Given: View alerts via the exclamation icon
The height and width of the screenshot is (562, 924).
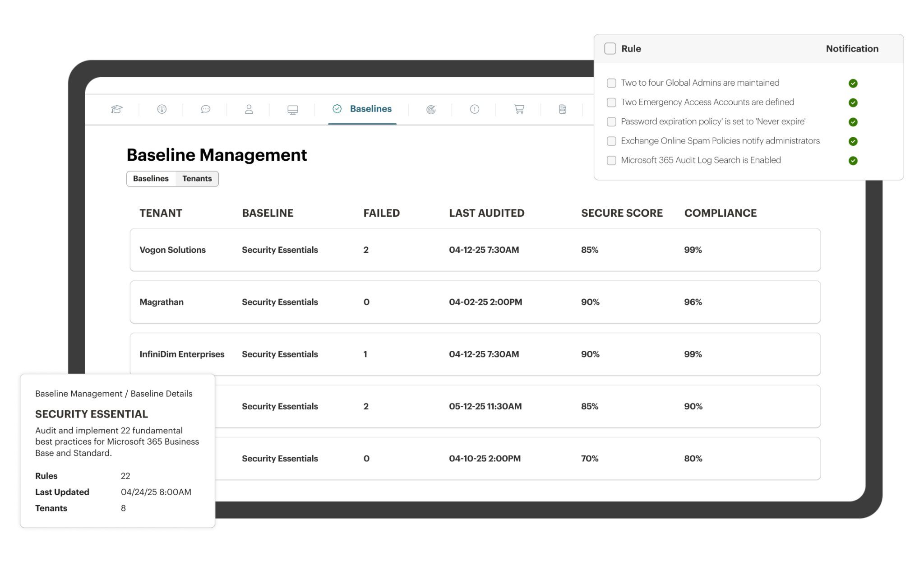Looking at the screenshot, I should point(473,109).
